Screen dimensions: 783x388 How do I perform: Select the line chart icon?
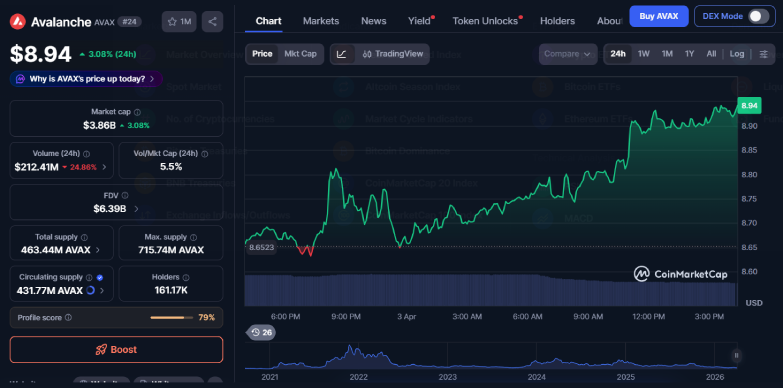[342, 54]
